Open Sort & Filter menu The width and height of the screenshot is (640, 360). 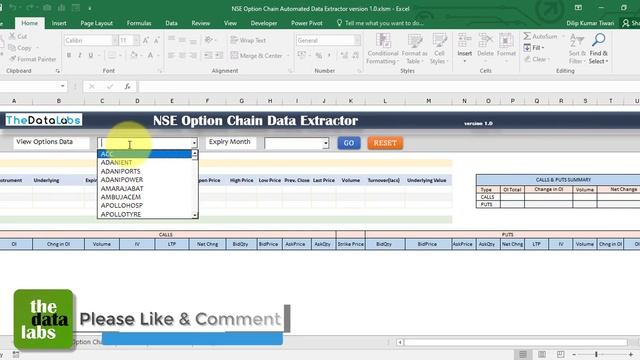coord(577,49)
